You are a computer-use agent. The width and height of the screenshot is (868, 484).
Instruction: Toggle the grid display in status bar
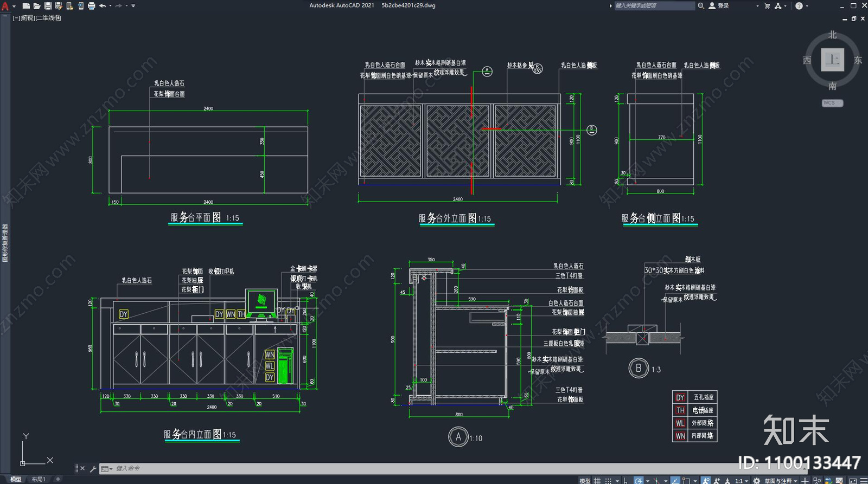coord(597,480)
